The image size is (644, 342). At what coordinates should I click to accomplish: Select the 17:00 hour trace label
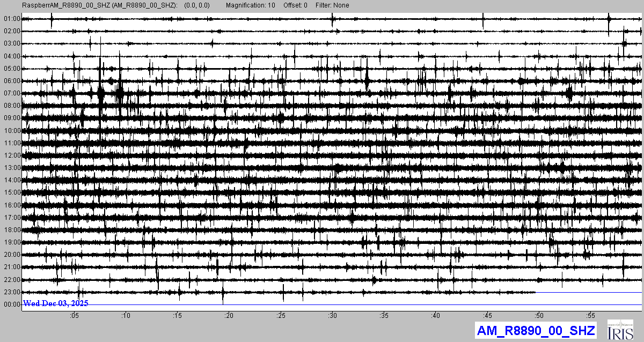(x=12, y=218)
